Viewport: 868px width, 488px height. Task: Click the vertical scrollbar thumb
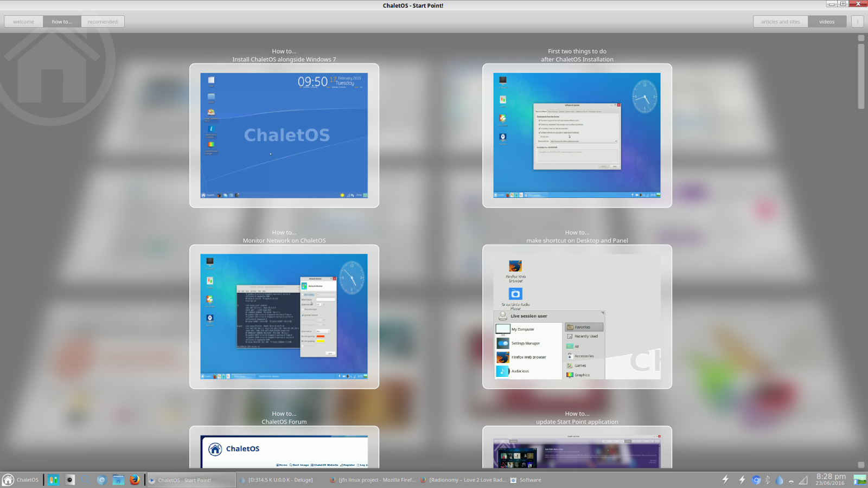[861, 76]
